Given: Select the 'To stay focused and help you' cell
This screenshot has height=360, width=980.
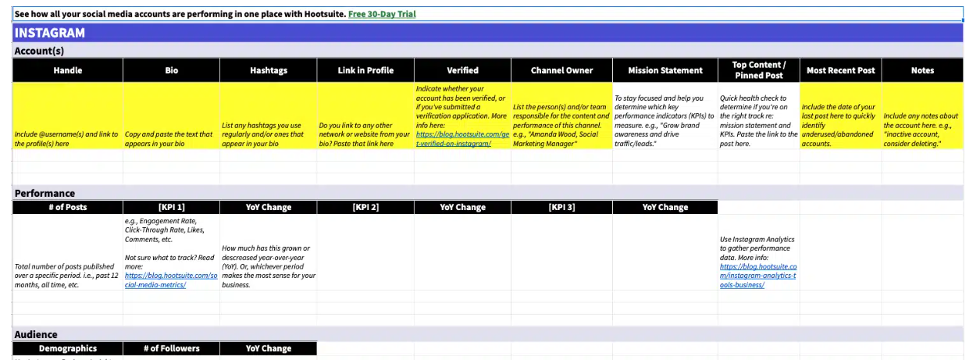Looking at the screenshot, I should [x=665, y=116].
